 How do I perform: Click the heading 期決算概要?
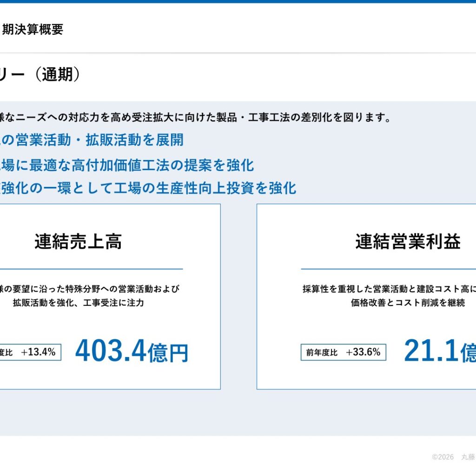(x=33, y=29)
